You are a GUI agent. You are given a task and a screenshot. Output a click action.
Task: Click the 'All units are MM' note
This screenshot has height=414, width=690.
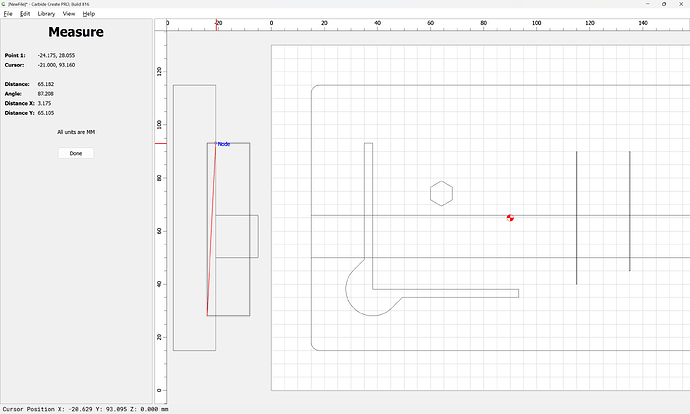tap(76, 132)
